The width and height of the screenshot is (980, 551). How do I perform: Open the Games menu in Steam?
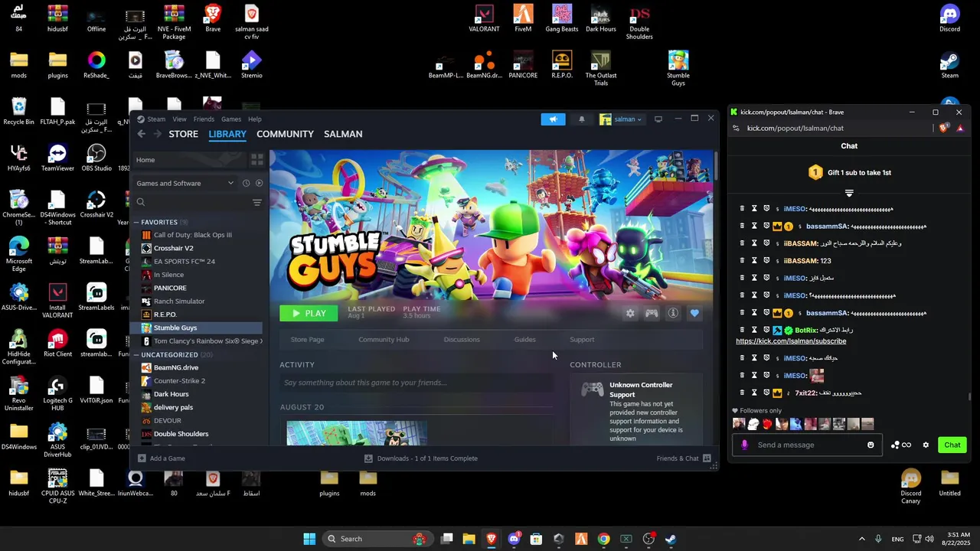[231, 119]
